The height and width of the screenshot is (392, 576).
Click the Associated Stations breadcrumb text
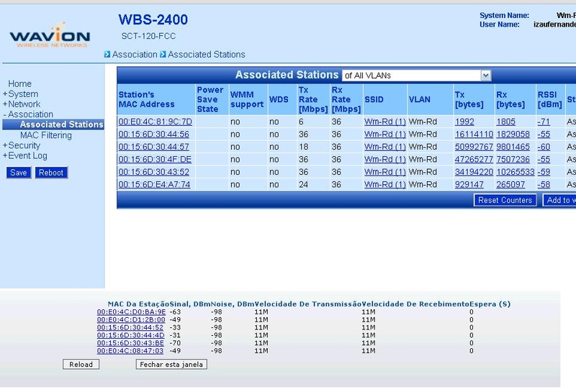[x=207, y=55]
